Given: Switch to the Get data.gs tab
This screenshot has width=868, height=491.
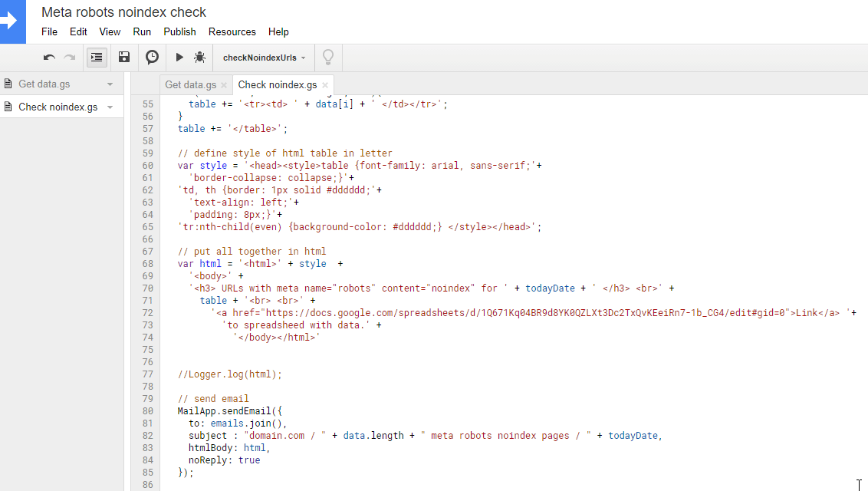Looking at the screenshot, I should pos(190,84).
